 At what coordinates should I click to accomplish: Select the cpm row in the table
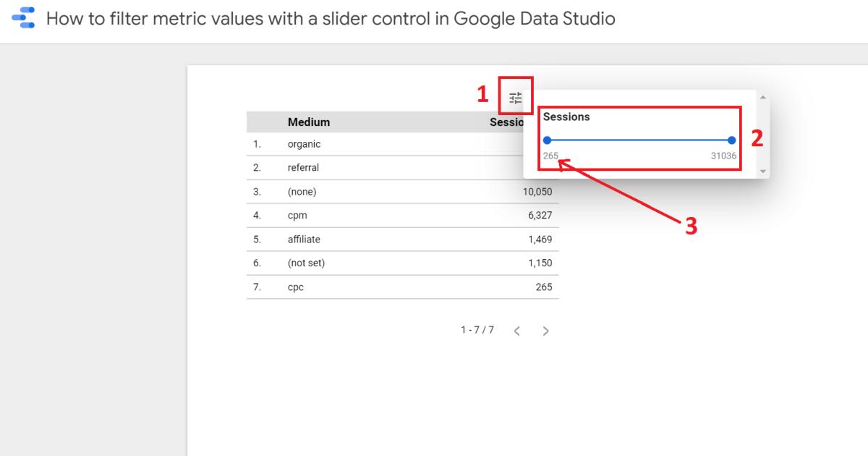298,215
